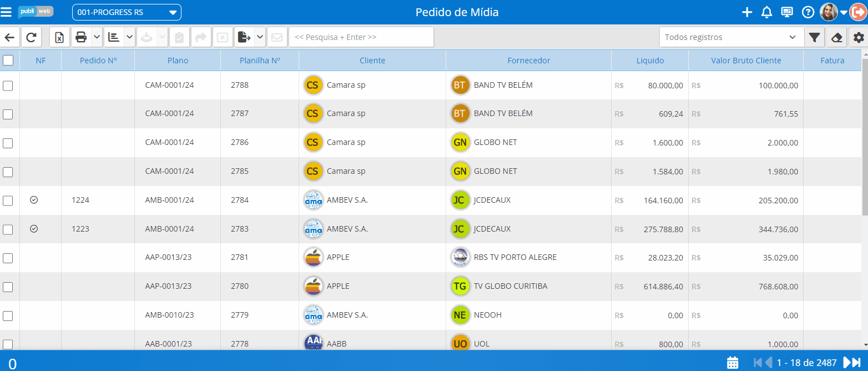Check the box for Planilha 2784

(8, 201)
